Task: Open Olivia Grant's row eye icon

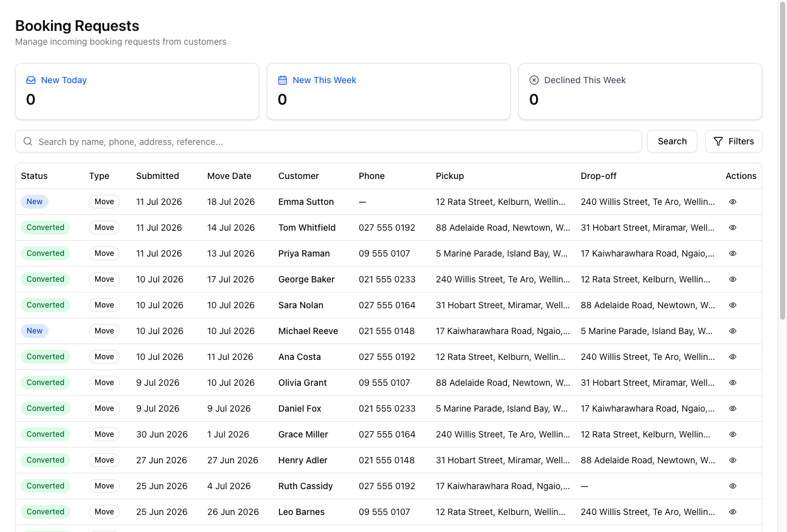Action: [733, 383]
